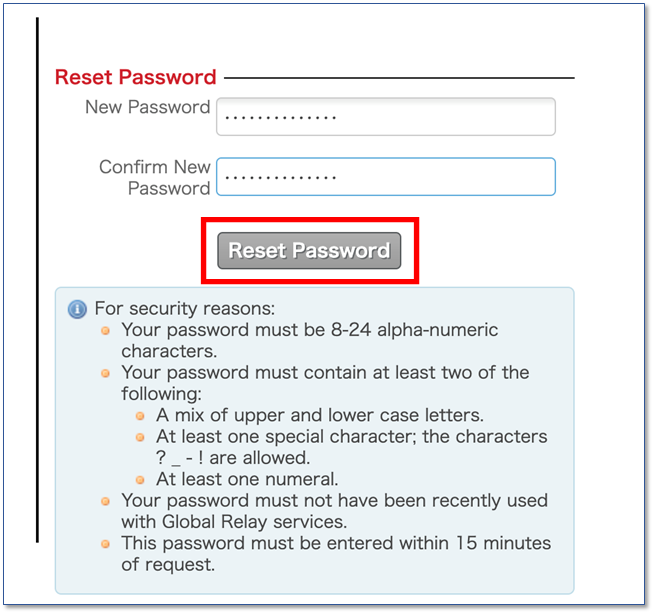Click the bullet before the 8-24 alpha-numeric rule
This screenshot has height=614, width=654.
(106, 331)
